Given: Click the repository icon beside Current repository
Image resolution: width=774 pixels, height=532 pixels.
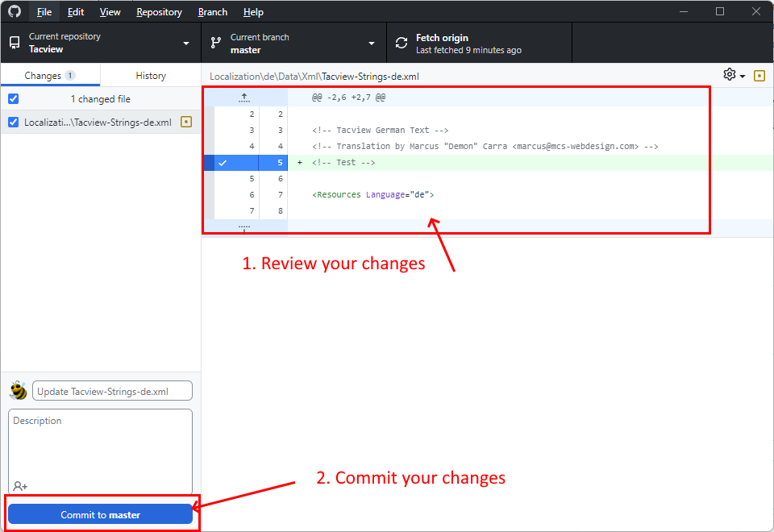Looking at the screenshot, I should click(15, 43).
